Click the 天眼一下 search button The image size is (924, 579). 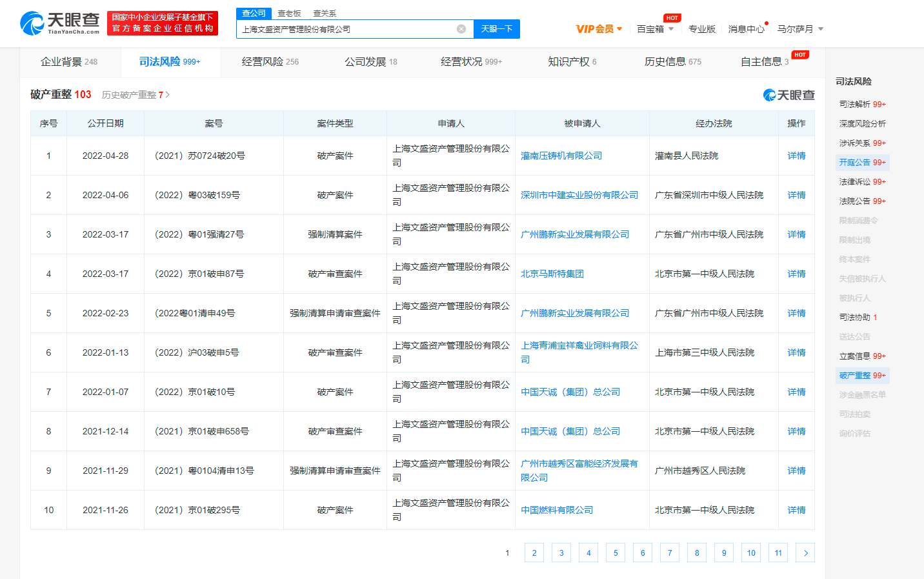point(497,29)
